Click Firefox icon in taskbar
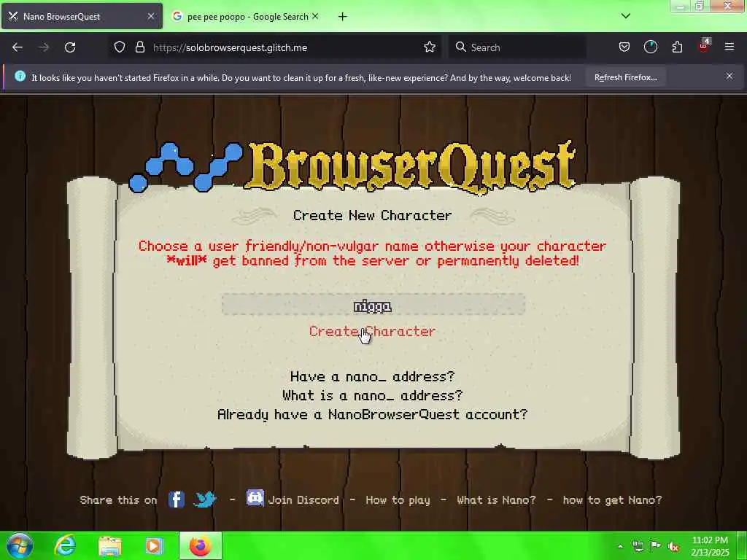747x560 pixels. (201, 545)
